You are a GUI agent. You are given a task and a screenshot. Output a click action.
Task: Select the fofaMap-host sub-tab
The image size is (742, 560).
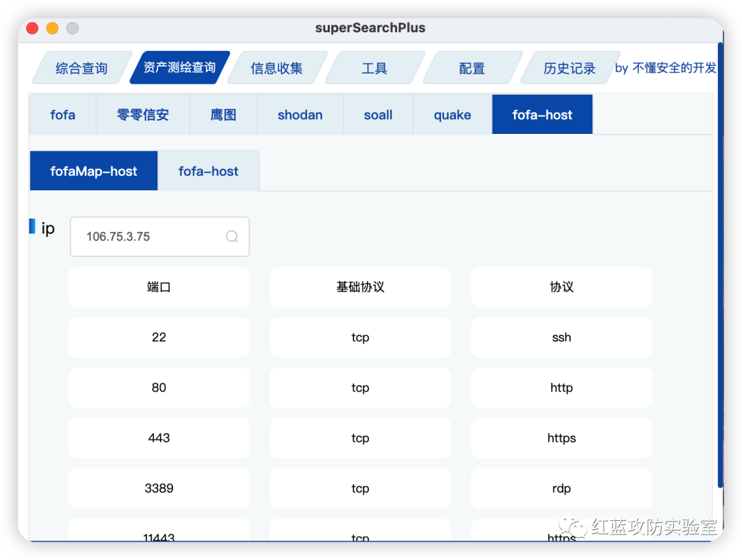click(93, 171)
